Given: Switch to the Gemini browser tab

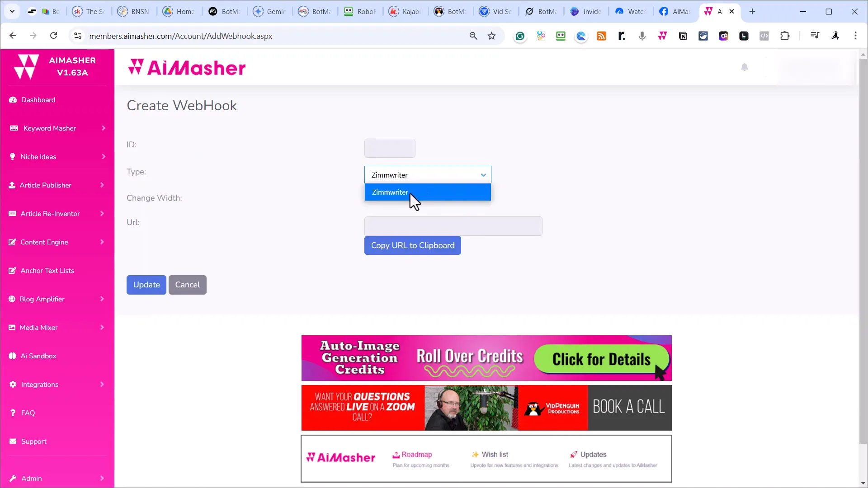Looking at the screenshot, I should coord(269,12).
